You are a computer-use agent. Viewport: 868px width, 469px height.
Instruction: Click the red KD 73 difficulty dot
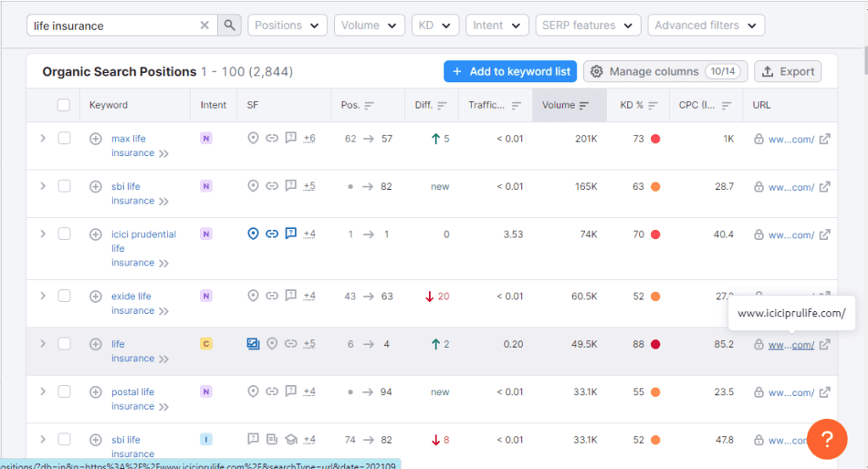(655, 139)
